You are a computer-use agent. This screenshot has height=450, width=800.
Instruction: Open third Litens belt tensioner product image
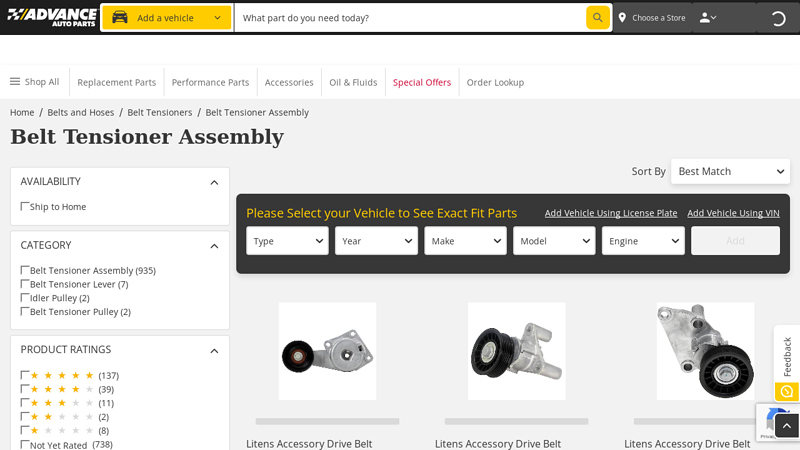tap(705, 351)
